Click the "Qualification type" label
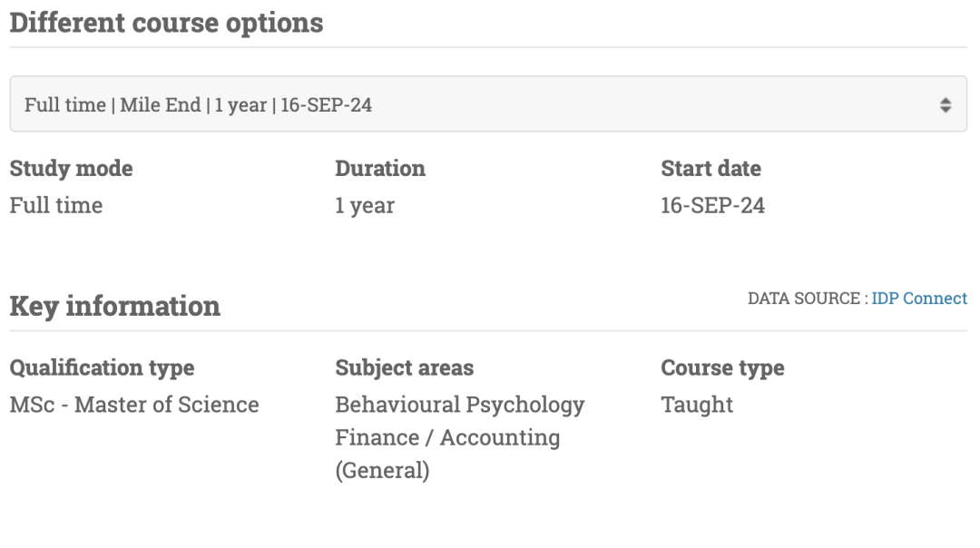 [102, 368]
